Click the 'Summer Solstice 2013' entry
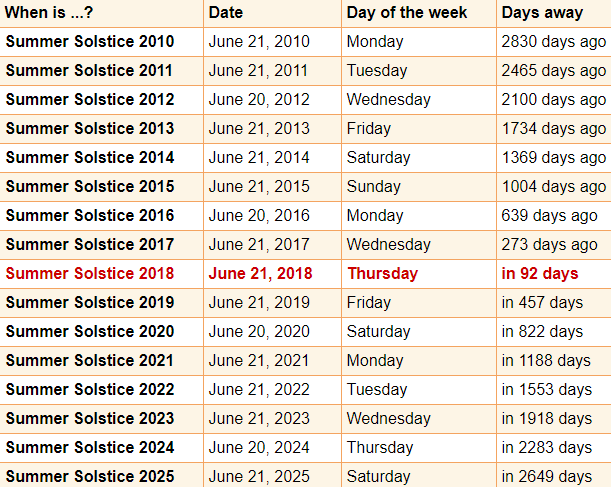 point(90,128)
